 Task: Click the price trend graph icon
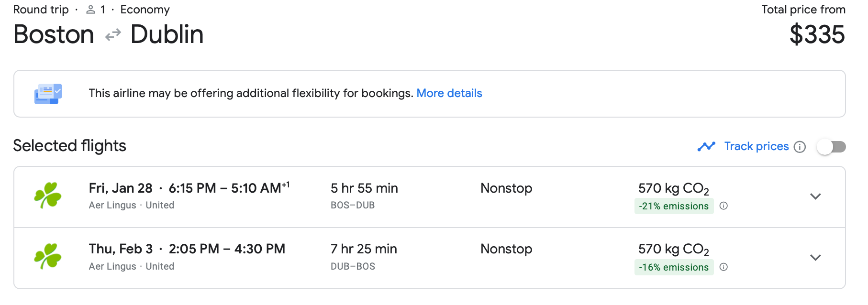[706, 146]
